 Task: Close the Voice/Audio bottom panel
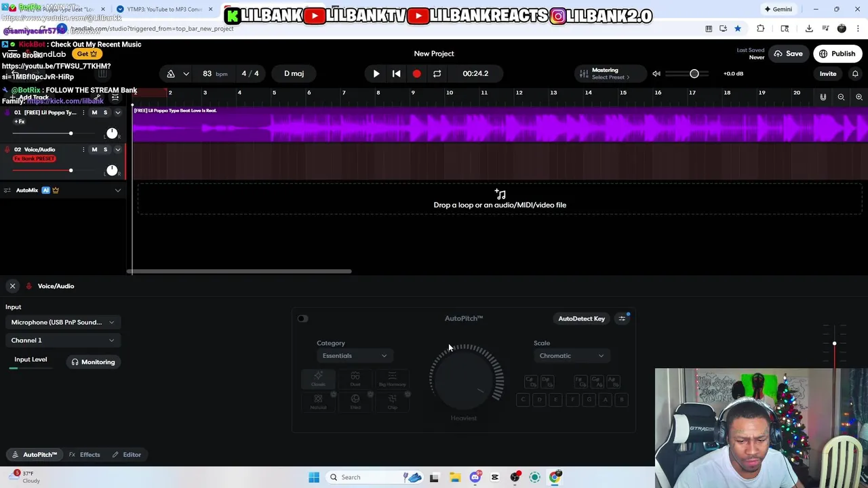tap(12, 286)
